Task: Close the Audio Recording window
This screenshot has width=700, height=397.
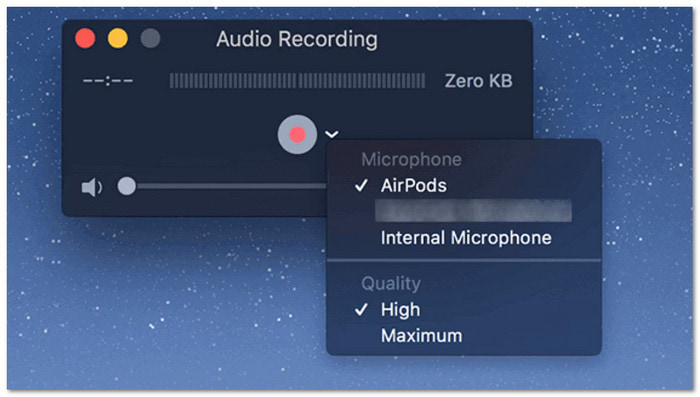Action: click(85, 38)
